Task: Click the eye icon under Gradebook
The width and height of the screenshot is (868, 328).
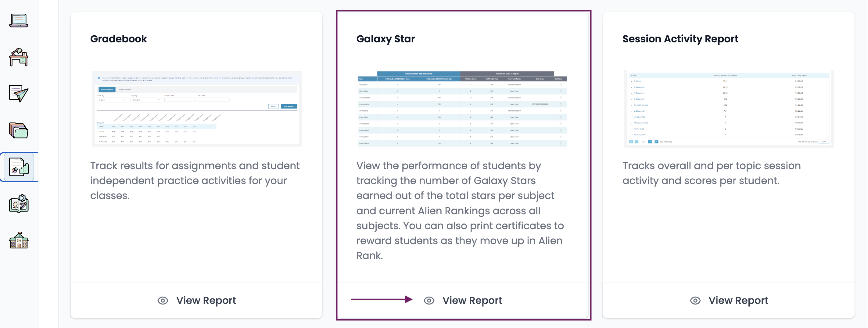Action: pyautogui.click(x=163, y=300)
